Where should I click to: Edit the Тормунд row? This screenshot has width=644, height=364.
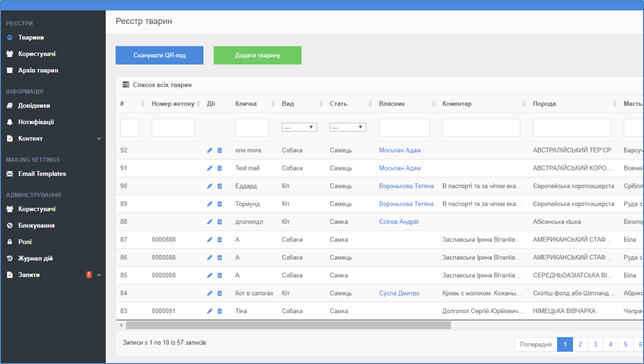[x=209, y=204]
